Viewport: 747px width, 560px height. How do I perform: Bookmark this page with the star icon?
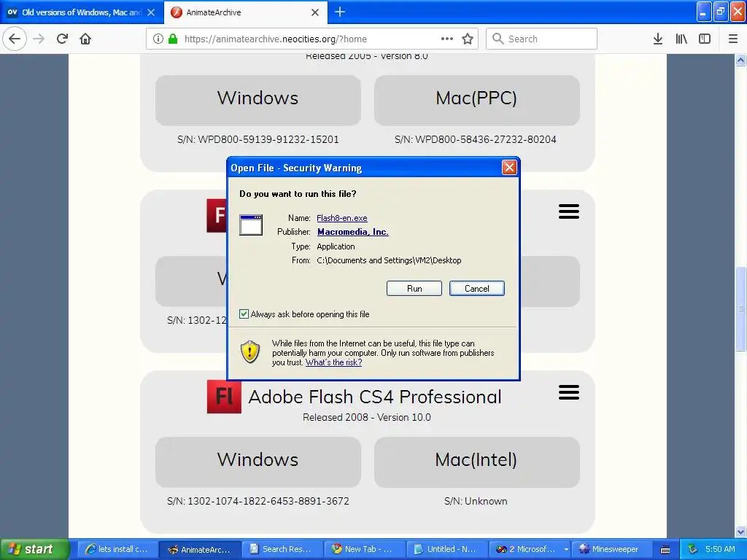coord(468,39)
